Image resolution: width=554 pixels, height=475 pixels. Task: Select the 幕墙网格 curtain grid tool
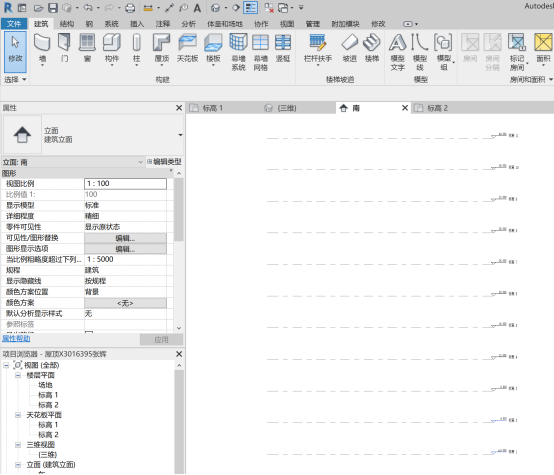(260, 51)
